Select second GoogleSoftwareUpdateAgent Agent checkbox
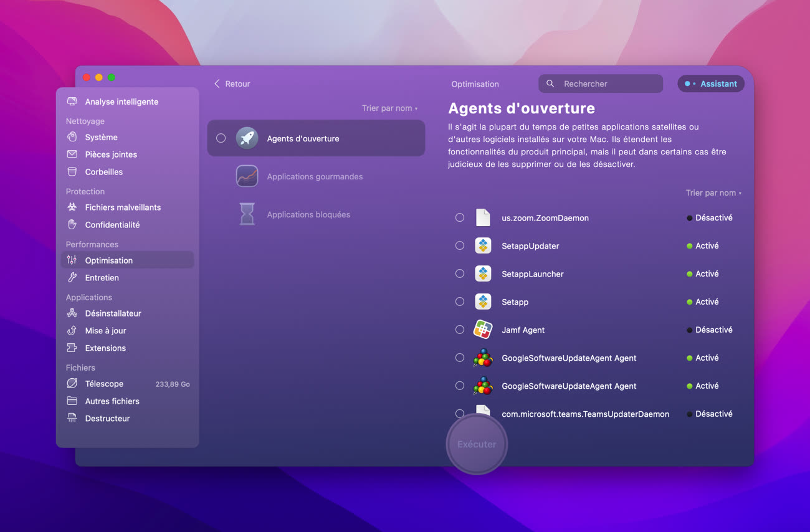Image resolution: width=810 pixels, height=532 pixels. tap(460, 386)
